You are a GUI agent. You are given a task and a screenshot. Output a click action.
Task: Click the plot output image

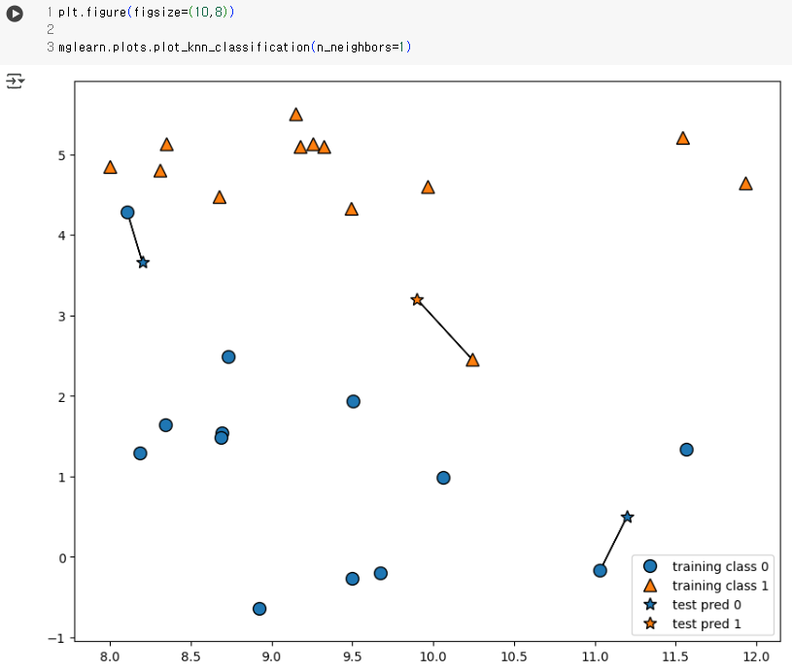[x=415, y=371]
